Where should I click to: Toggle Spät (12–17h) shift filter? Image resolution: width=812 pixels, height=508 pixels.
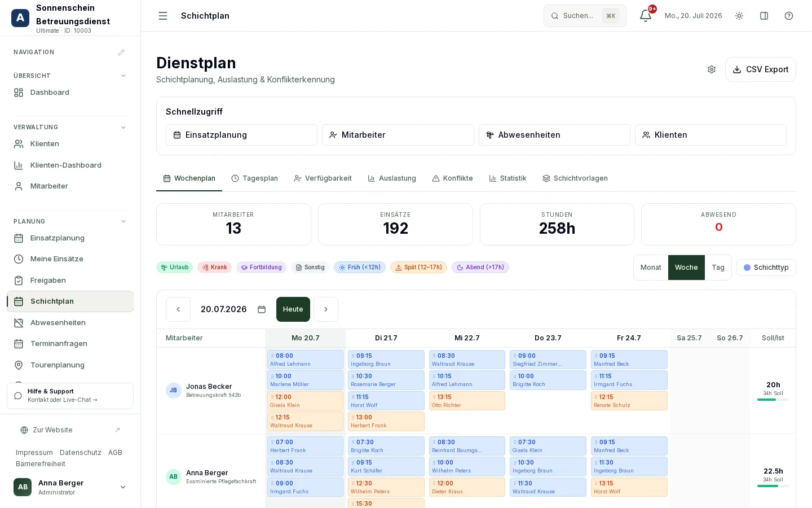[419, 268]
